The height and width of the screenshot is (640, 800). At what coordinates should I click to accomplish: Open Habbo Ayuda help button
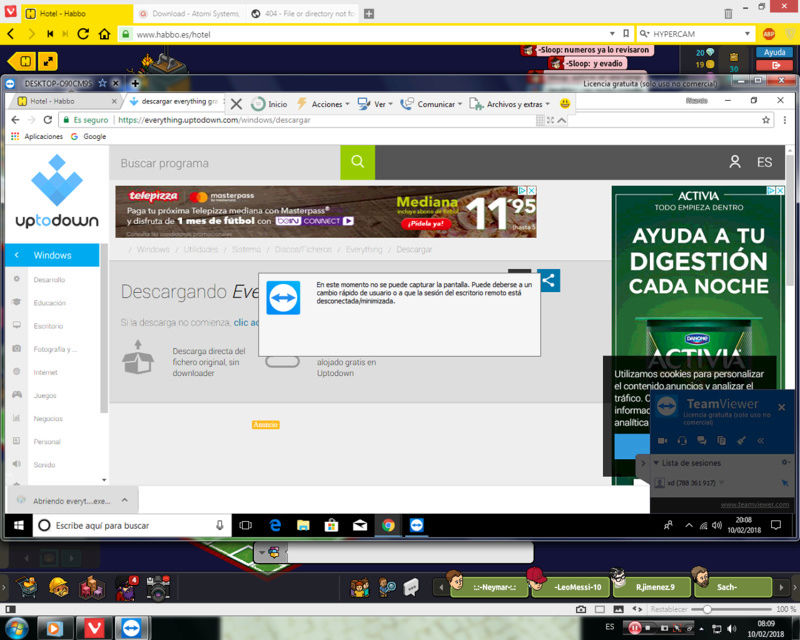pyautogui.click(x=774, y=52)
